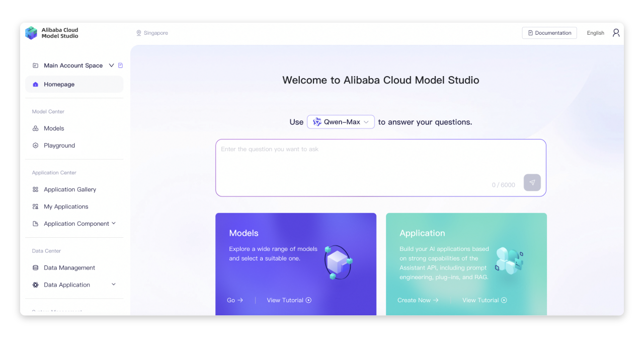The height and width of the screenshot is (338, 644).
Task: Change the Singapore region selector
Action: click(152, 33)
